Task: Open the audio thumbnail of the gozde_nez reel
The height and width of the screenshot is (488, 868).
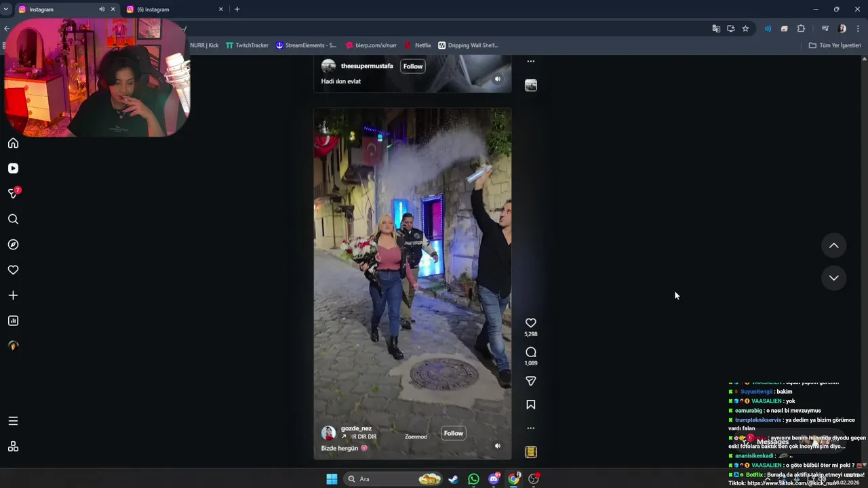Action: point(531,451)
